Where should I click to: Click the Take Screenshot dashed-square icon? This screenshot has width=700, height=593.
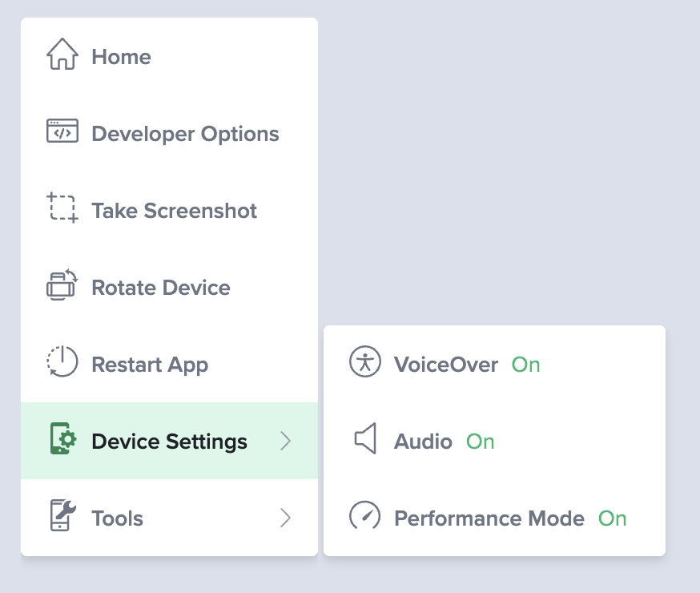coord(62,208)
